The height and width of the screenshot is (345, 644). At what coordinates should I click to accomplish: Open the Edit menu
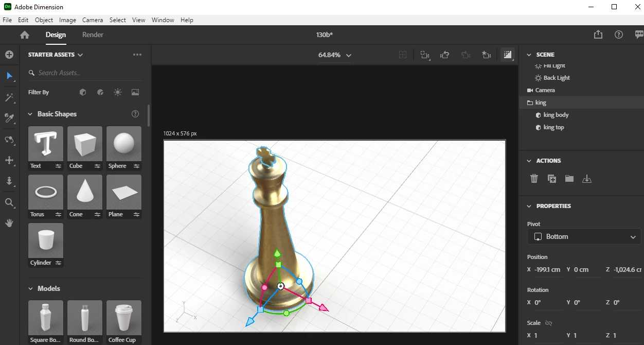point(23,20)
